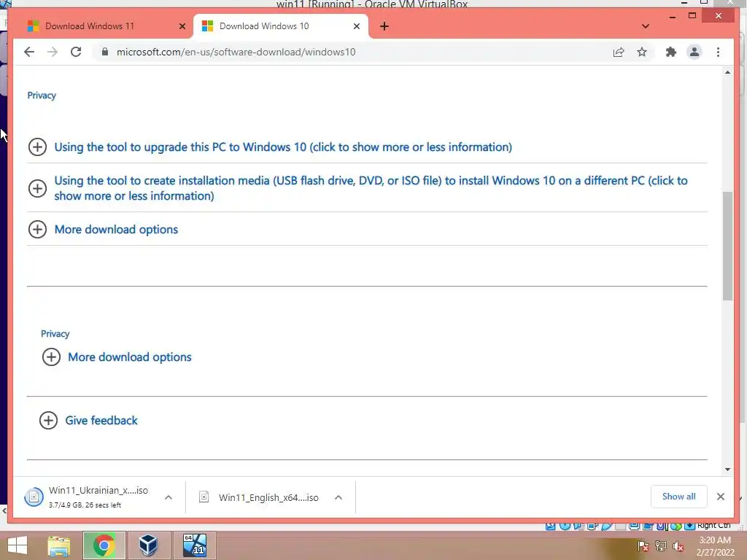The image size is (747, 560).
Task: Maximize the Chrome window
Action: 692,16
